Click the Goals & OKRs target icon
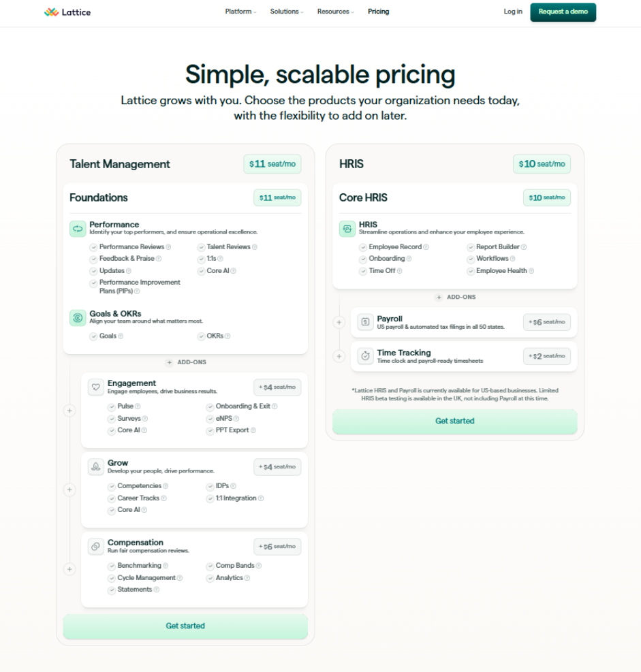Image resolution: width=641 pixels, height=672 pixels. tap(78, 318)
